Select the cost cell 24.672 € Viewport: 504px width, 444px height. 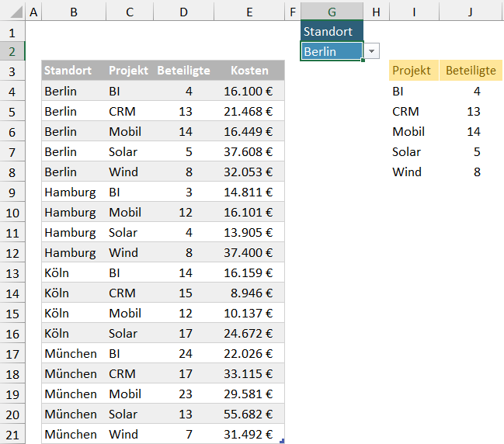coord(249,334)
